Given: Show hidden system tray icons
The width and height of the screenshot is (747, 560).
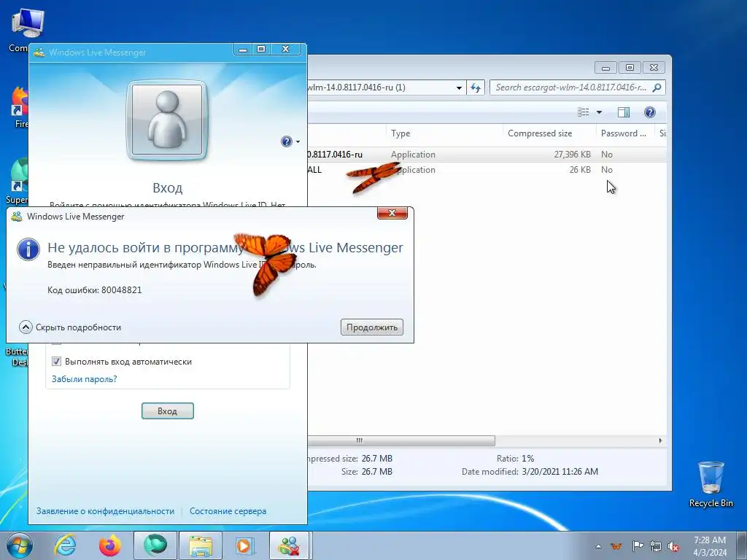Looking at the screenshot, I should point(598,546).
